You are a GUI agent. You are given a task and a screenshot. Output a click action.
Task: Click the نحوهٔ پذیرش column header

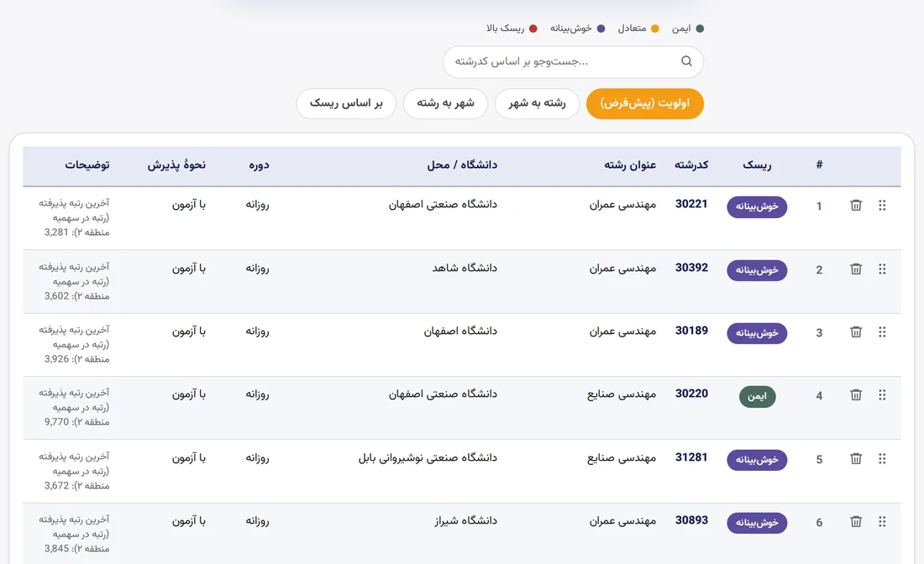click(x=176, y=164)
